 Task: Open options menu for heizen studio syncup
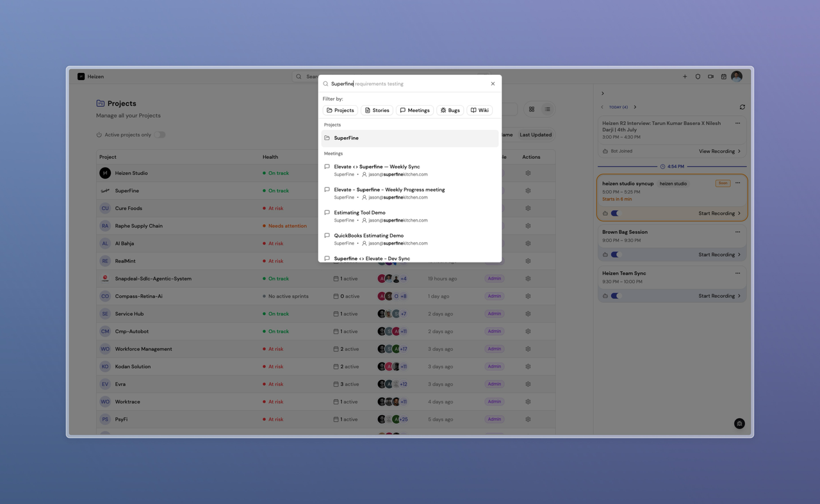[x=737, y=183]
